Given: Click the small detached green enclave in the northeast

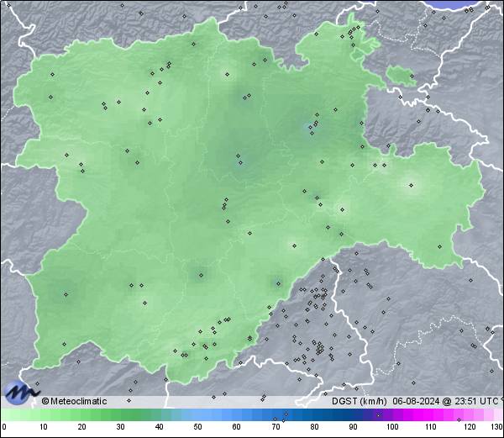Looking at the screenshot, I should coord(401,77).
